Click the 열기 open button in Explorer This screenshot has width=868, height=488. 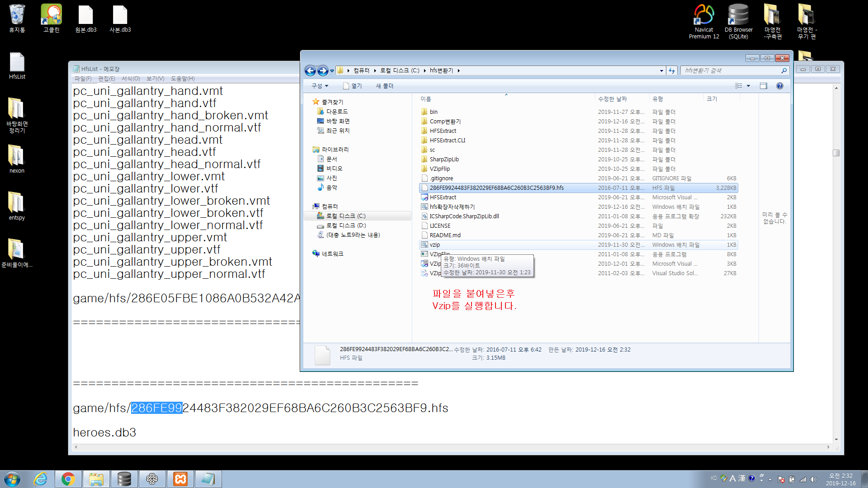352,86
